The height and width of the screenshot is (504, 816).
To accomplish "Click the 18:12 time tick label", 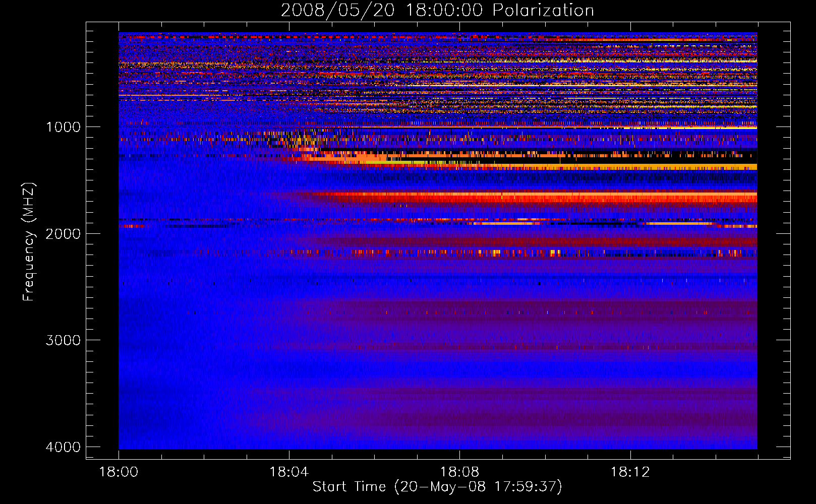I will click(x=630, y=472).
